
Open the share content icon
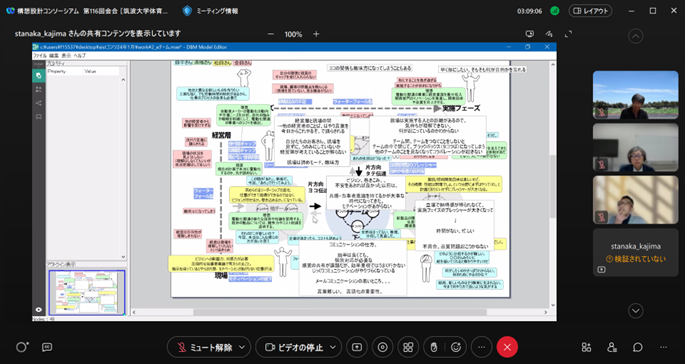357,347
